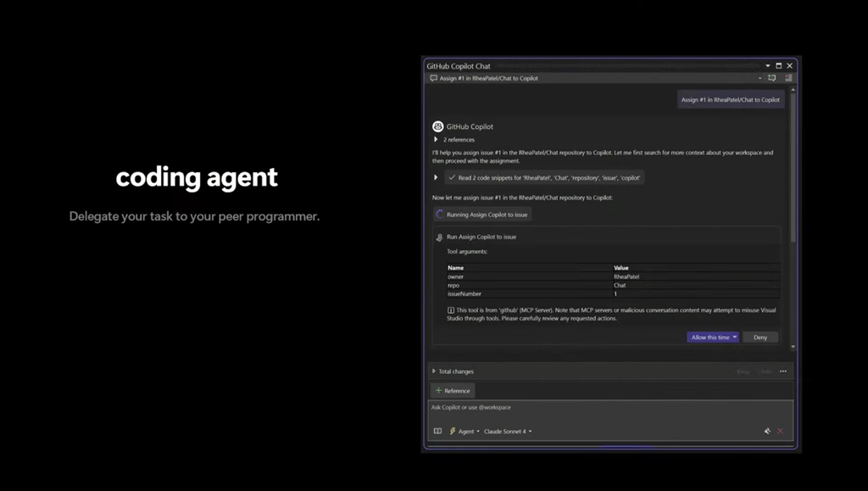Cancel the request with red X icon
Screen dimensions: 868x491
point(781,432)
